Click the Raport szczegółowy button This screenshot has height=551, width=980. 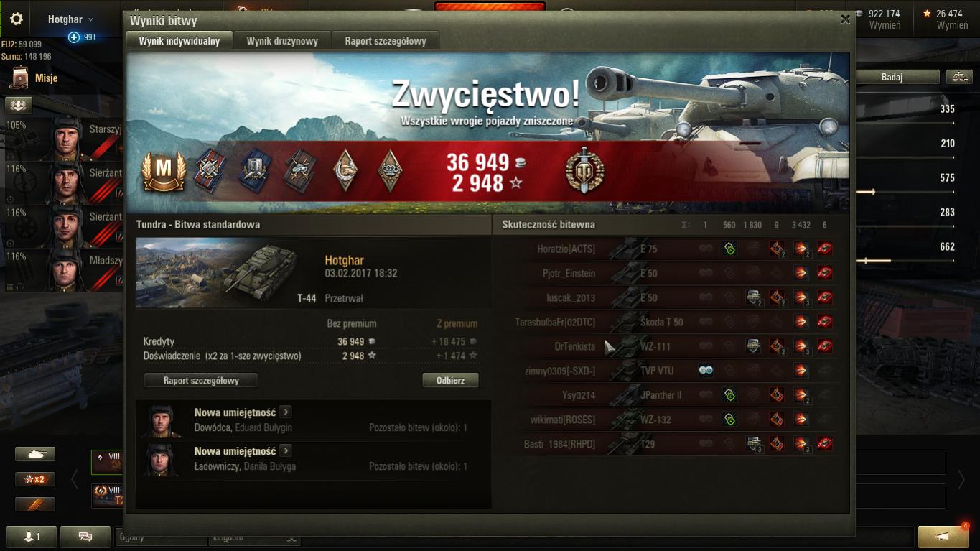201,380
